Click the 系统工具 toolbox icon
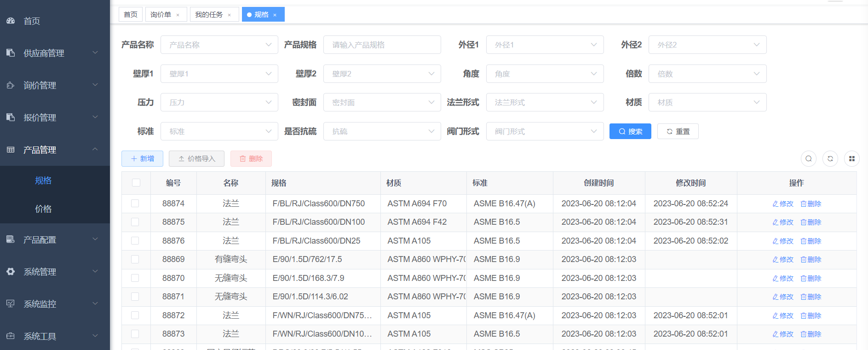The image size is (868, 350). 11,336
